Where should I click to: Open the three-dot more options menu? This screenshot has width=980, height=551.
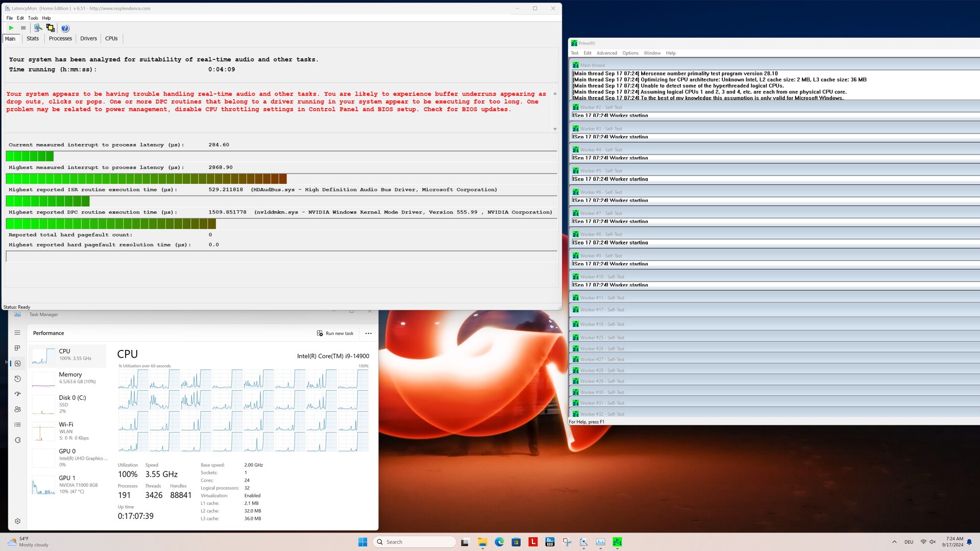[x=368, y=333]
